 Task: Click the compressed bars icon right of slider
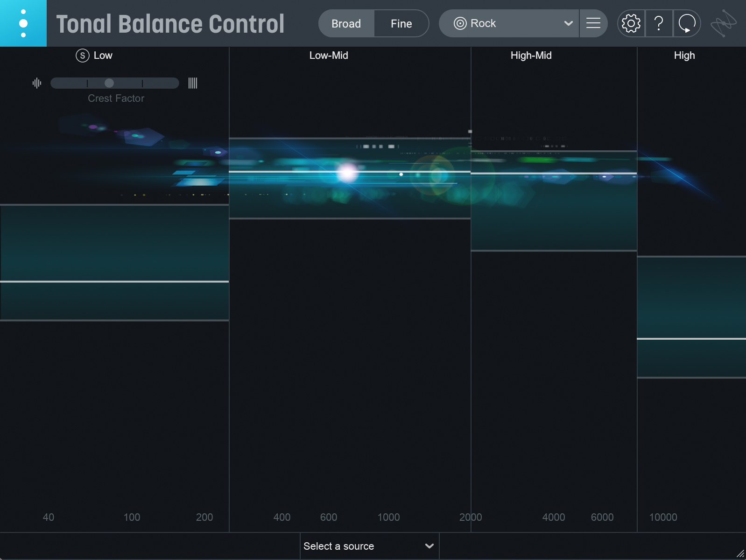(x=193, y=83)
